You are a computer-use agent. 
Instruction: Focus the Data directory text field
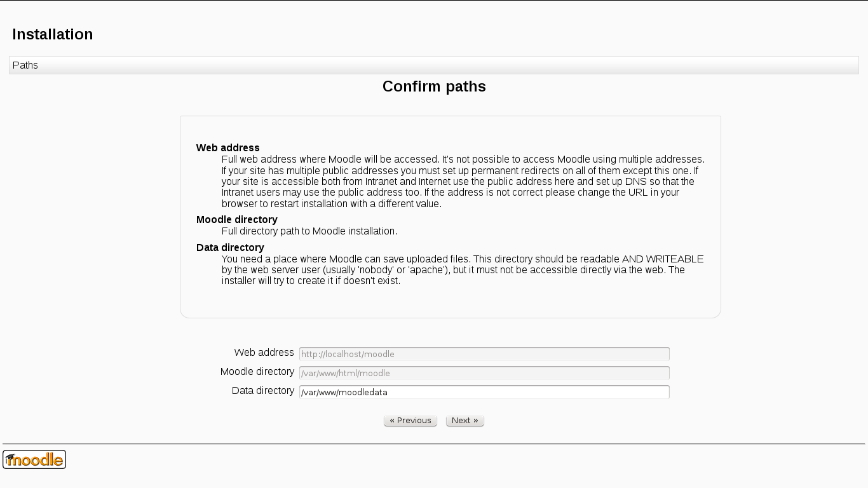[x=484, y=392]
